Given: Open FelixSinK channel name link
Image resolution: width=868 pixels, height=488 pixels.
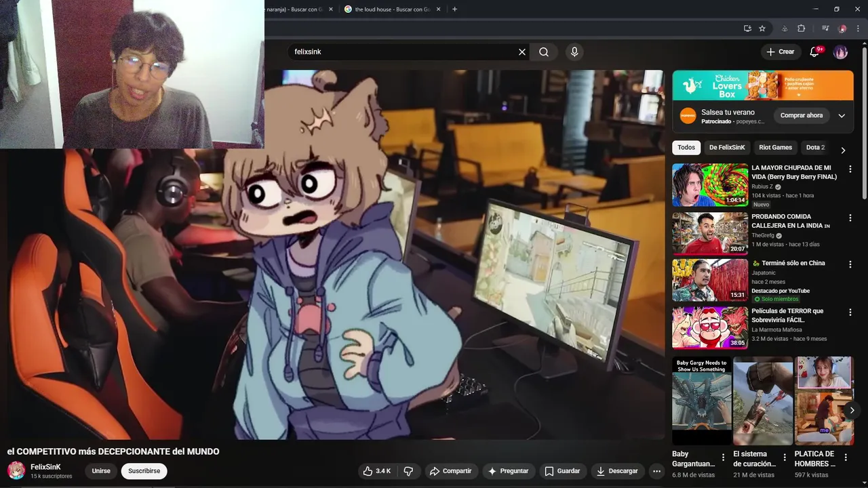Looking at the screenshot, I should click(45, 467).
